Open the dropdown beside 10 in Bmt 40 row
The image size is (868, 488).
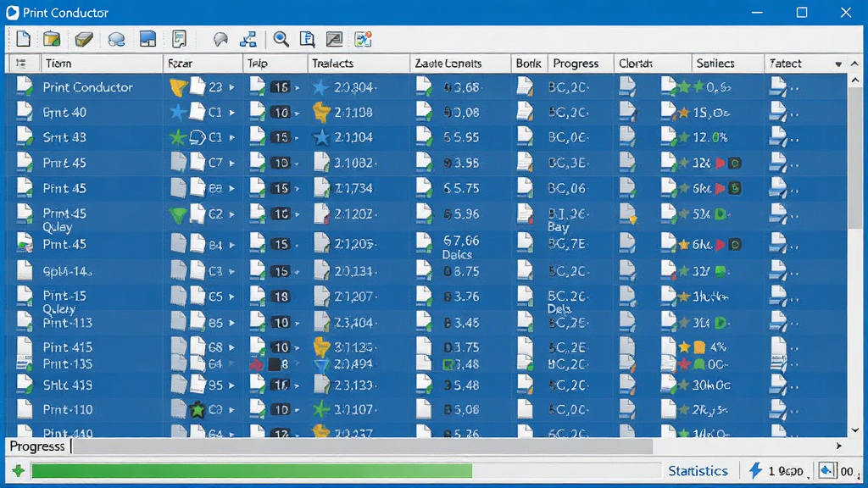(298, 113)
